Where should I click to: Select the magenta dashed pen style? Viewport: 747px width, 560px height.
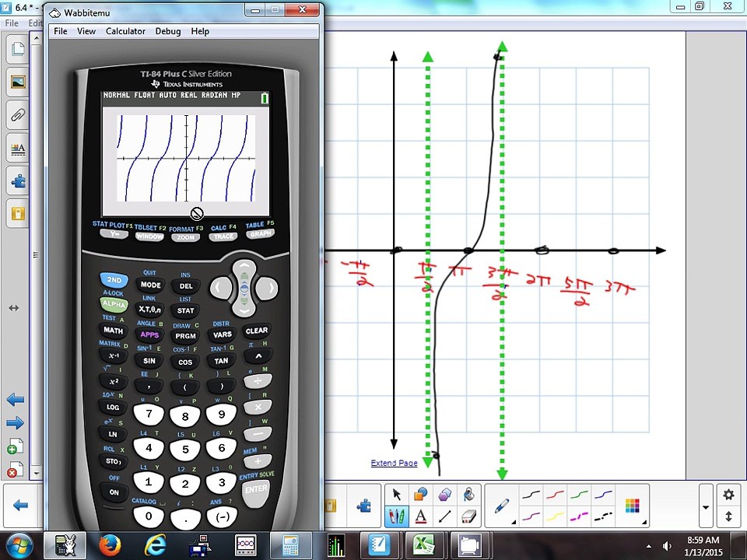(579, 516)
